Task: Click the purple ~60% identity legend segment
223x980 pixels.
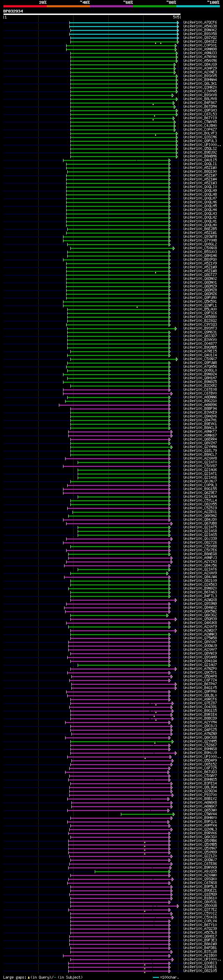Action: tap(112, 6)
